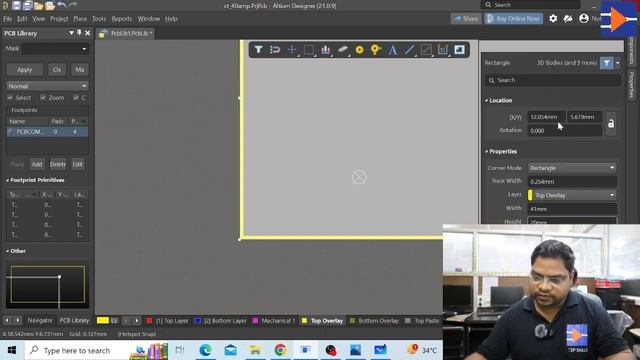Toggle the snap options magnet icon

pyautogui.click(x=275, y=50)
